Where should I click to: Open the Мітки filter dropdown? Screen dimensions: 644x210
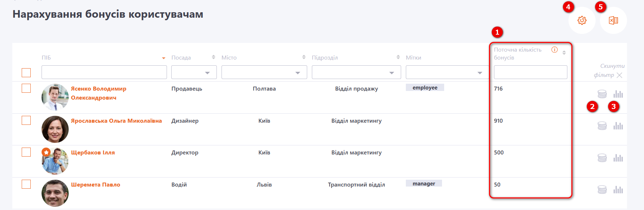point(447,73)
